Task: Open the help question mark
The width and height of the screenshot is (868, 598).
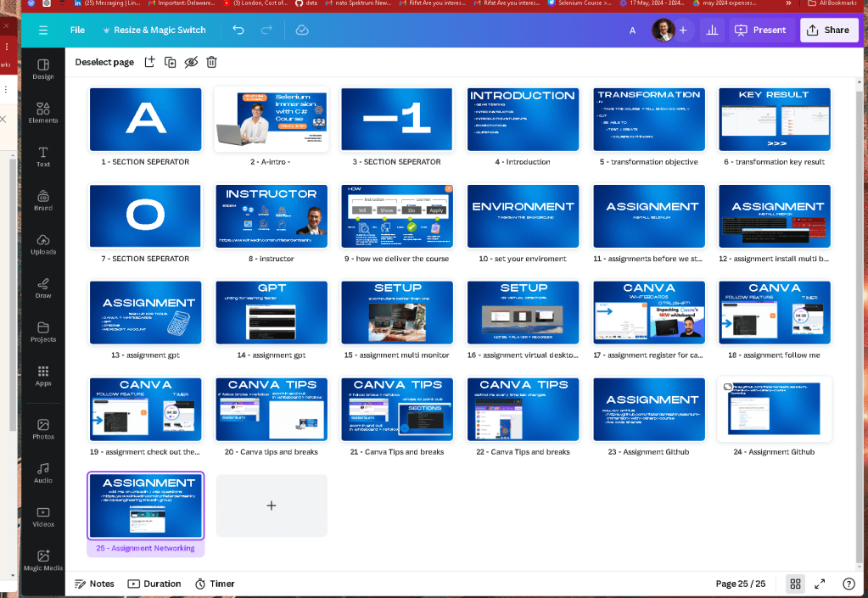Action: coord(848,584)
